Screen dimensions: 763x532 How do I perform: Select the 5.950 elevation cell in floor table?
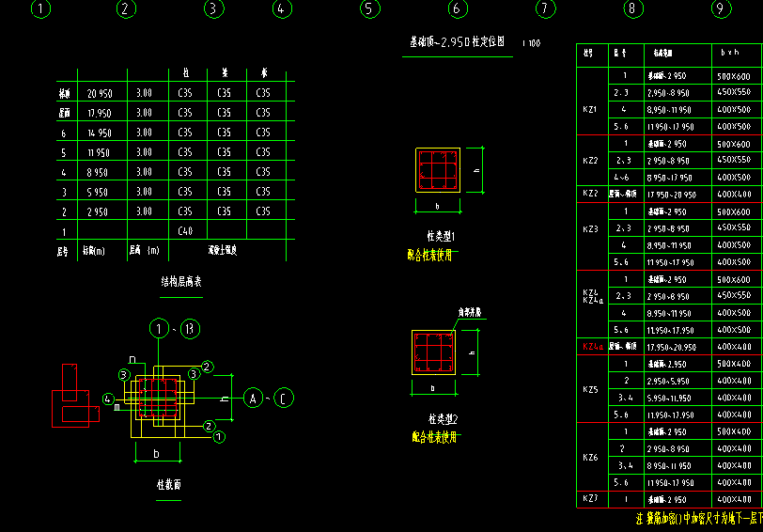coord(98,193)
